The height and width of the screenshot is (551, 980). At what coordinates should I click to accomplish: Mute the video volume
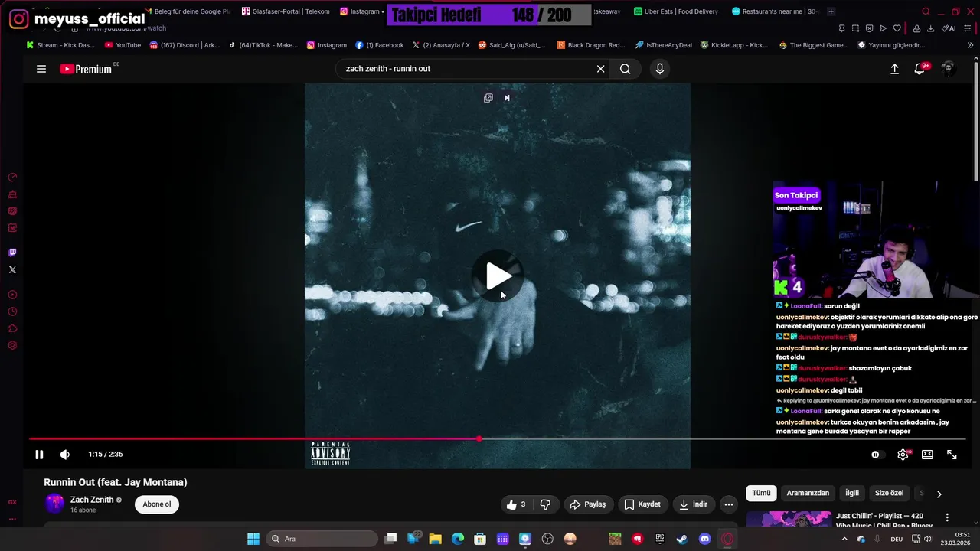pyautogui.click(x=65, y=455)
